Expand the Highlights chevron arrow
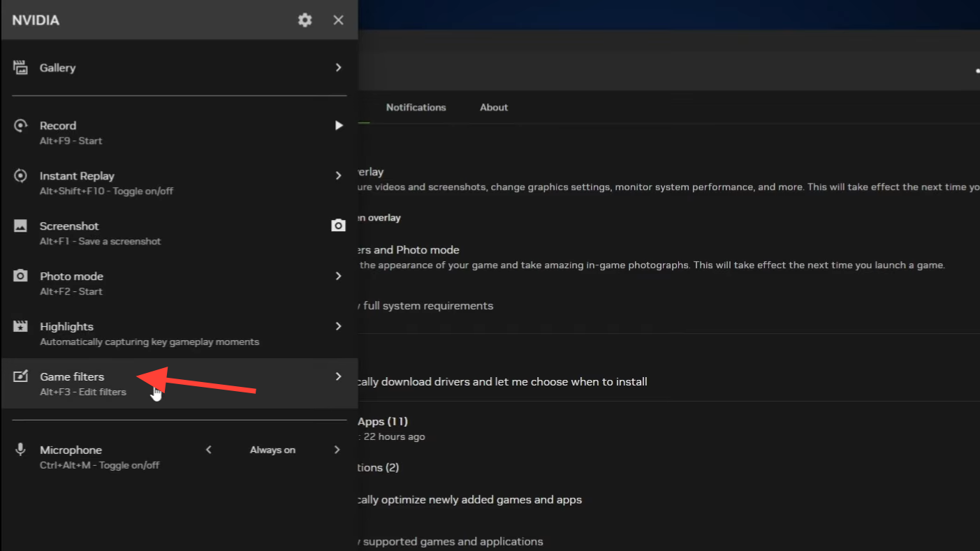The height and width of the screenshot is (551, 980). tap(338, 326)
